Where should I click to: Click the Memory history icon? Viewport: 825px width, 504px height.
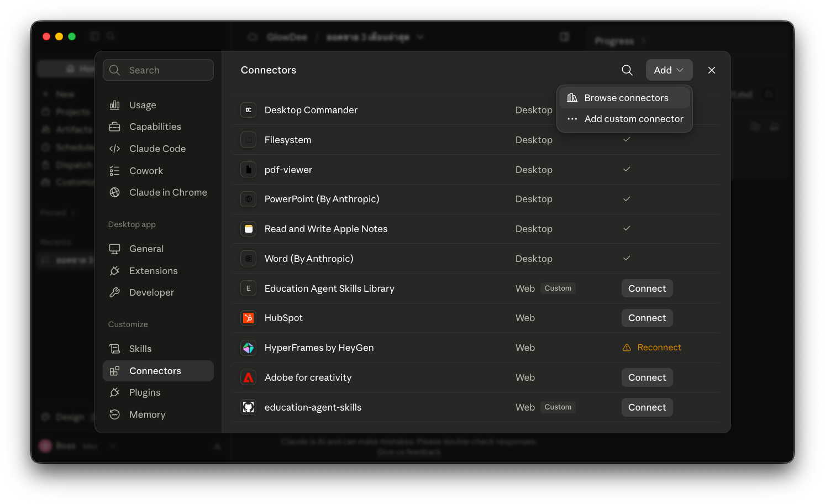(115, 414)
